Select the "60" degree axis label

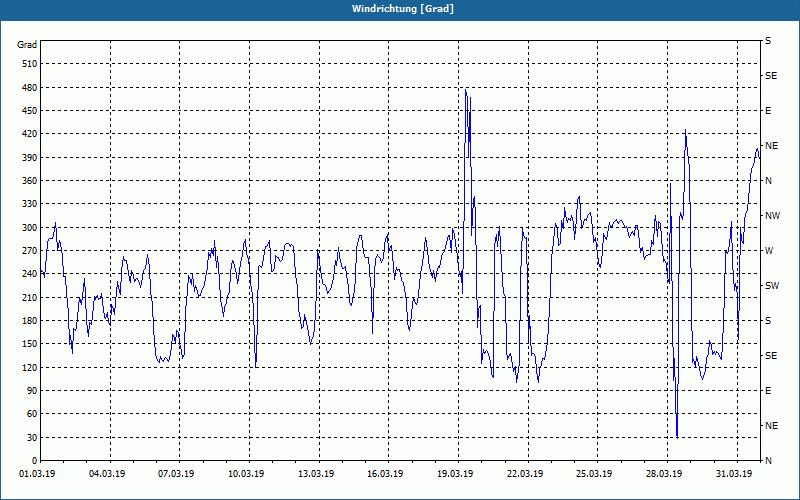[x=32, y=414]
